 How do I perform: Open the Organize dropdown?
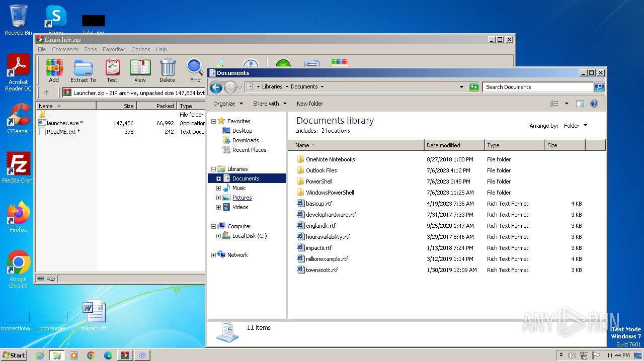pyautogui.click(x=228, y=104)
